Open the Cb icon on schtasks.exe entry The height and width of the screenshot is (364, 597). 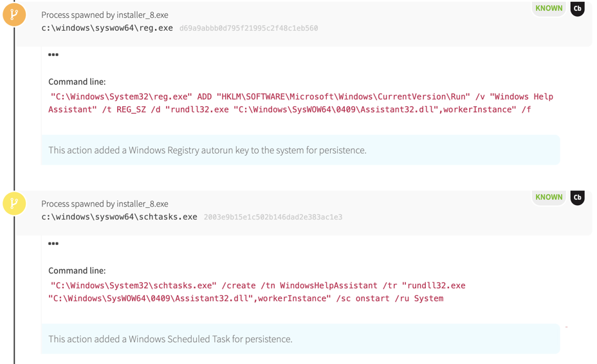(x=577, y=197)
